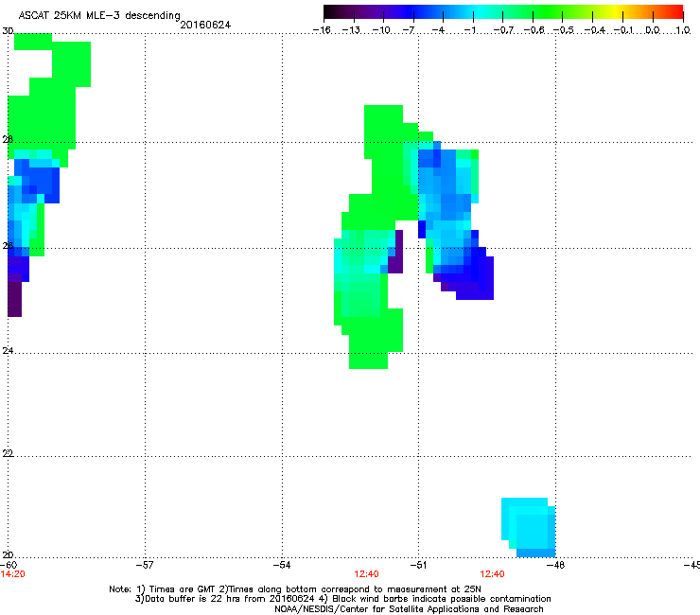Click the color scale bar at the top
700x615 pixels.
pyautogui.click(x=503, y=12)
